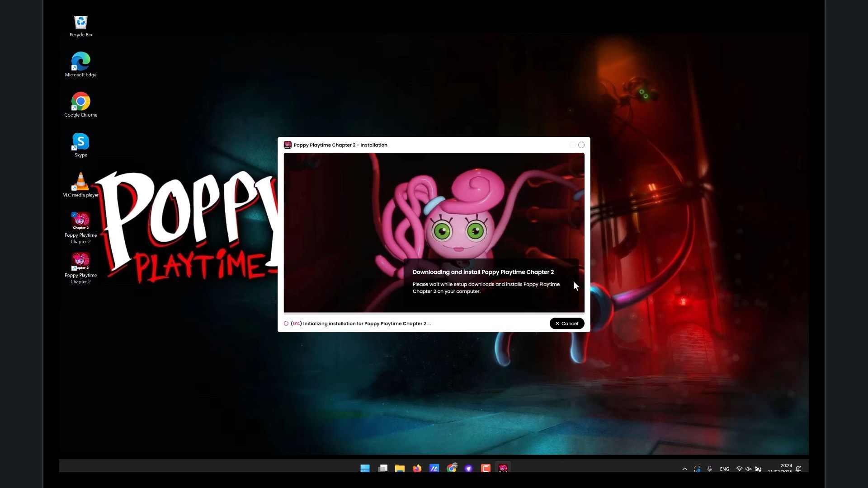Click the installer title bar app icon

(288, 145)
